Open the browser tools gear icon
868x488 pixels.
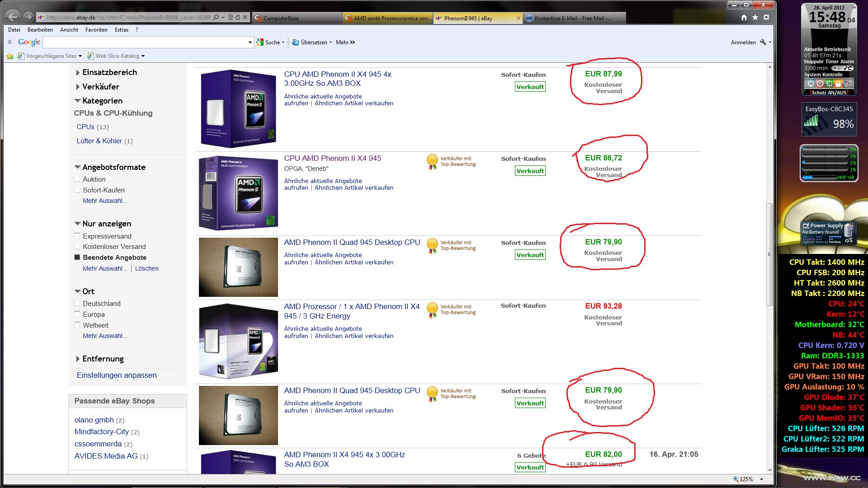click(766, 18)
